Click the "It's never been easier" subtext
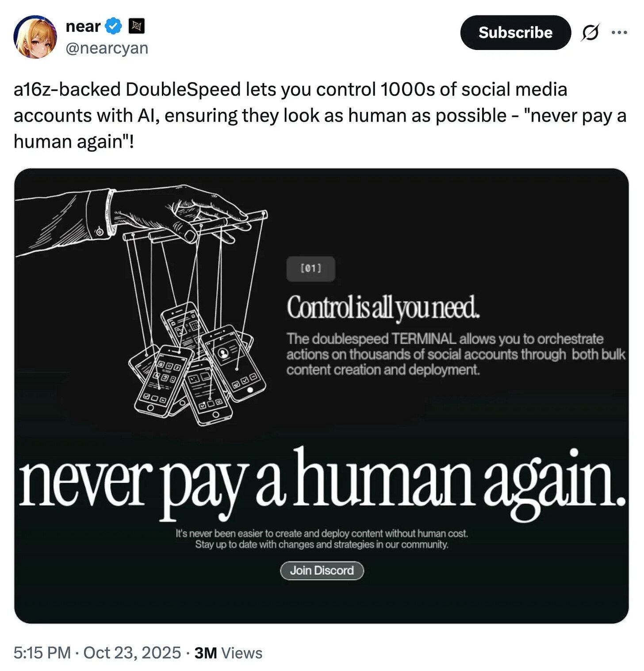Viewport: 644px width, 671px height. coord(322,539)
